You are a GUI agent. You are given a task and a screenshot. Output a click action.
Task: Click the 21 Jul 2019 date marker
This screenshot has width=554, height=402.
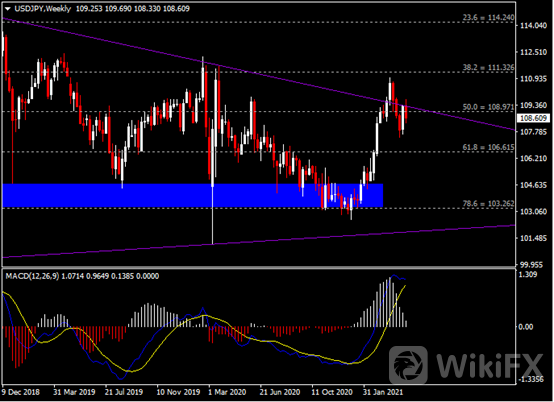pos(124,392)
